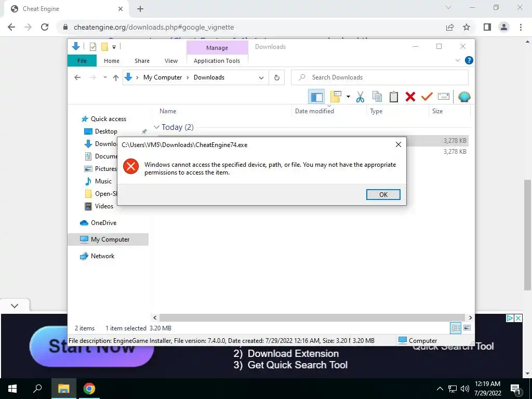Click the folder options toolbar icon
The width and height of the screenshot is (532, 399).
(336, 97)
